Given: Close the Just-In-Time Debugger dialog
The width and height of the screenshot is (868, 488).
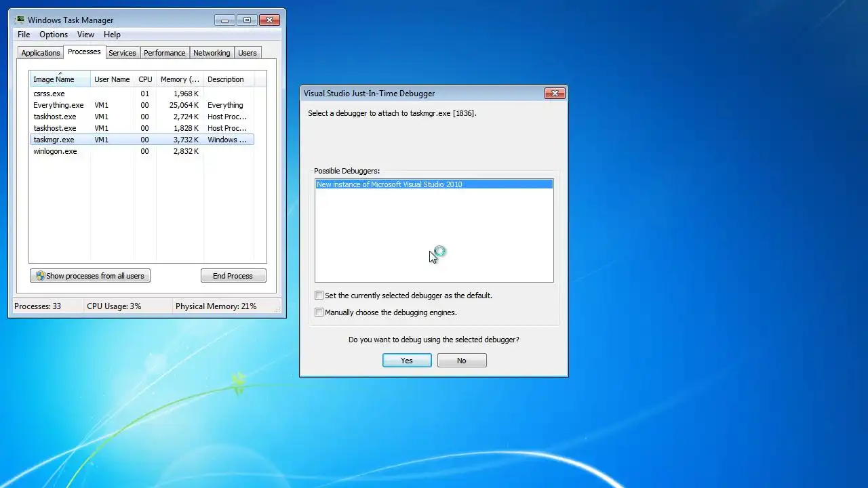Looking at the screenshot, I should pos(555,93).
